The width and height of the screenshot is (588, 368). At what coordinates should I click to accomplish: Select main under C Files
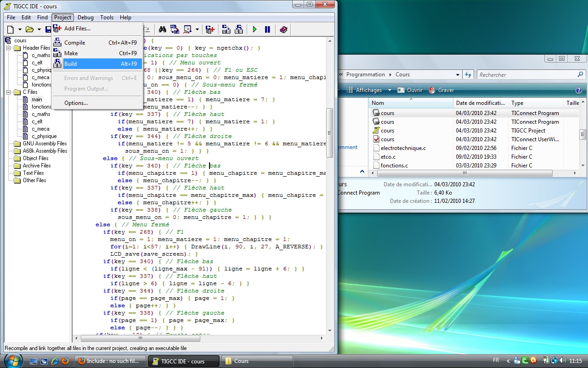(37, 99)
